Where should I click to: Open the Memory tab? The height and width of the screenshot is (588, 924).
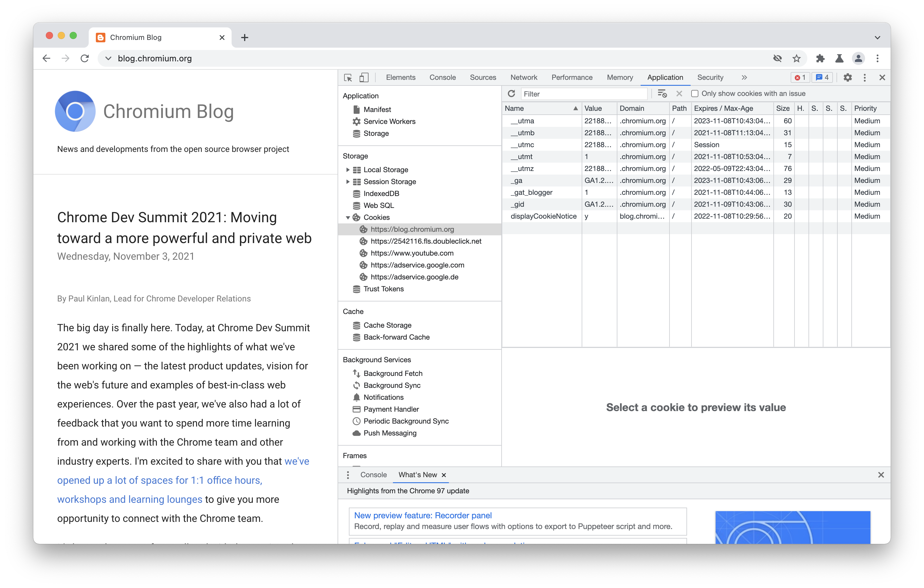pos(620,77)
